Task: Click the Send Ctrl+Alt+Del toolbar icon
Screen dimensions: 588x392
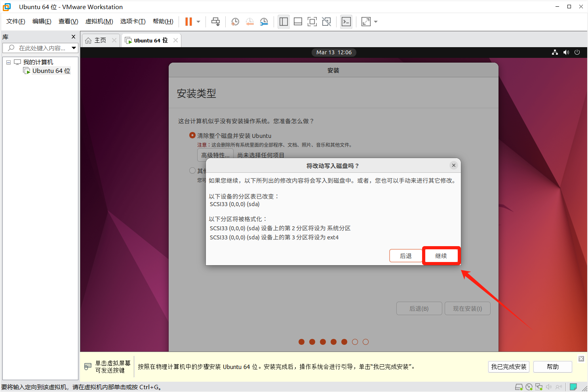Action: click(215, 22)
